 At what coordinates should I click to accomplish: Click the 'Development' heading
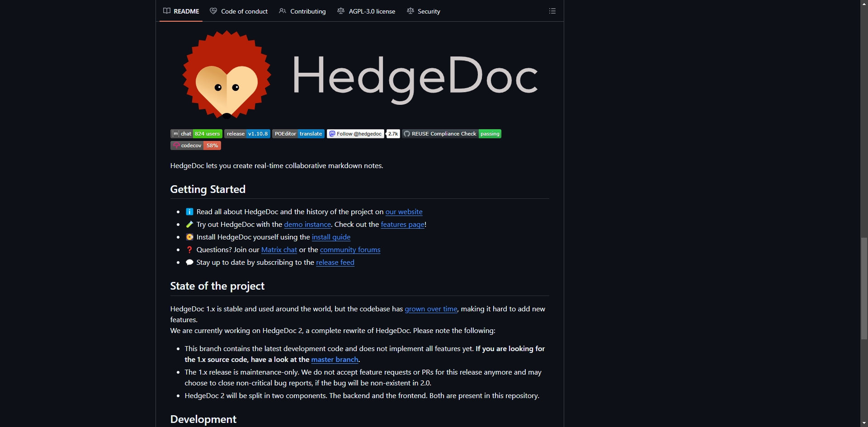point(203,419)
